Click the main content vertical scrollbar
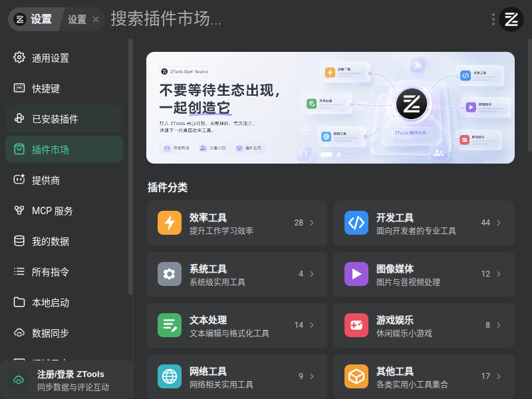The height and width of the screenshot is (399, 532). tap(530, 95)
